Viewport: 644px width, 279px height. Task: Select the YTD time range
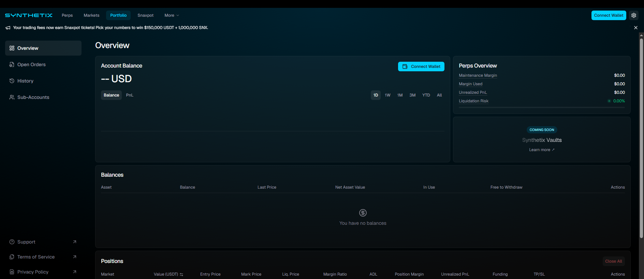point(426,95)
